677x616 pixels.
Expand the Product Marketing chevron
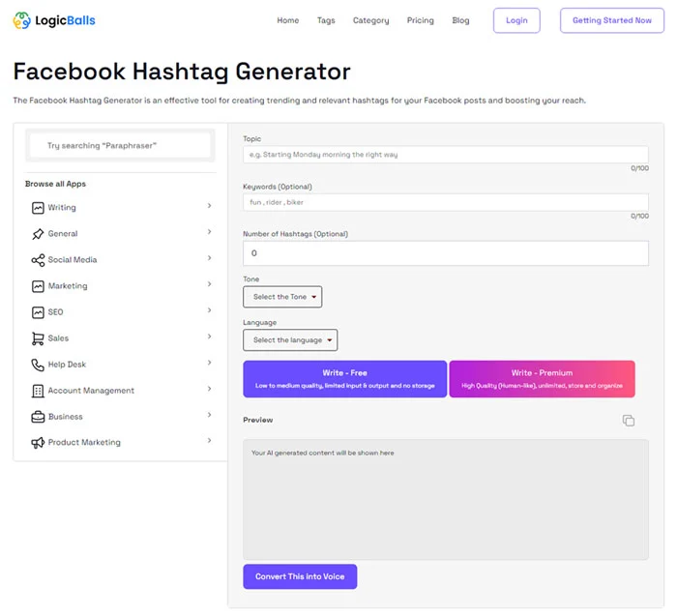point(210,441)
